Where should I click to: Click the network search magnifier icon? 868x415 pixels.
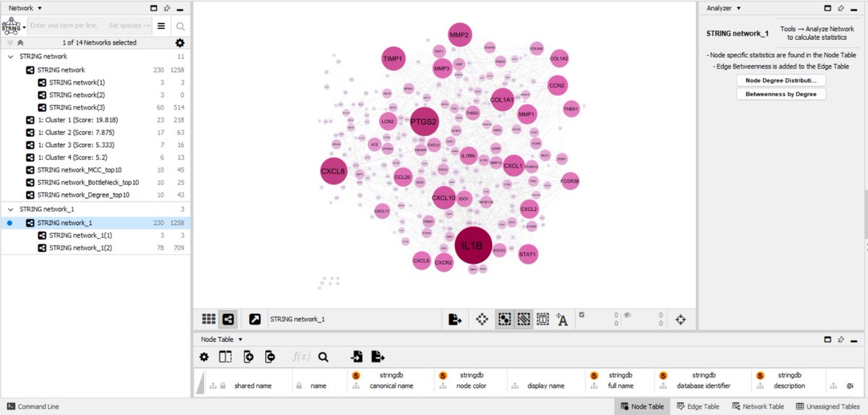pyautogui.click(x=181, y=27)
